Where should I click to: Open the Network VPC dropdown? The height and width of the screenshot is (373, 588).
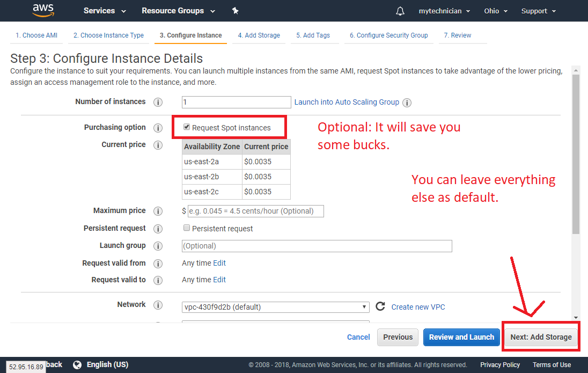(x=276, y=307)
